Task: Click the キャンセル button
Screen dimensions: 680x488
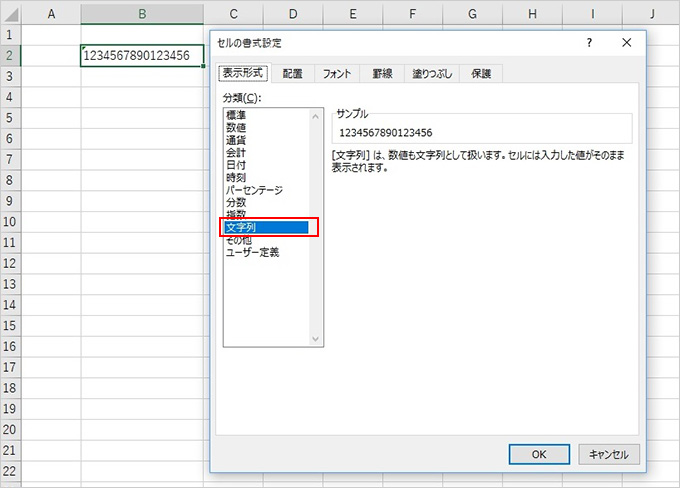Action: (x=608, y=454)
